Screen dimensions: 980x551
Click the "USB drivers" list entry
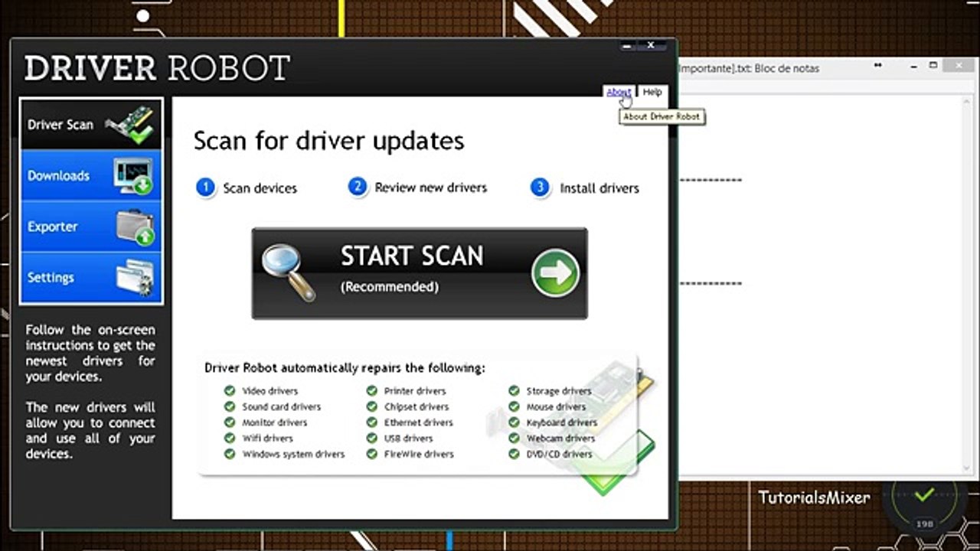click(x=408, y=439)
